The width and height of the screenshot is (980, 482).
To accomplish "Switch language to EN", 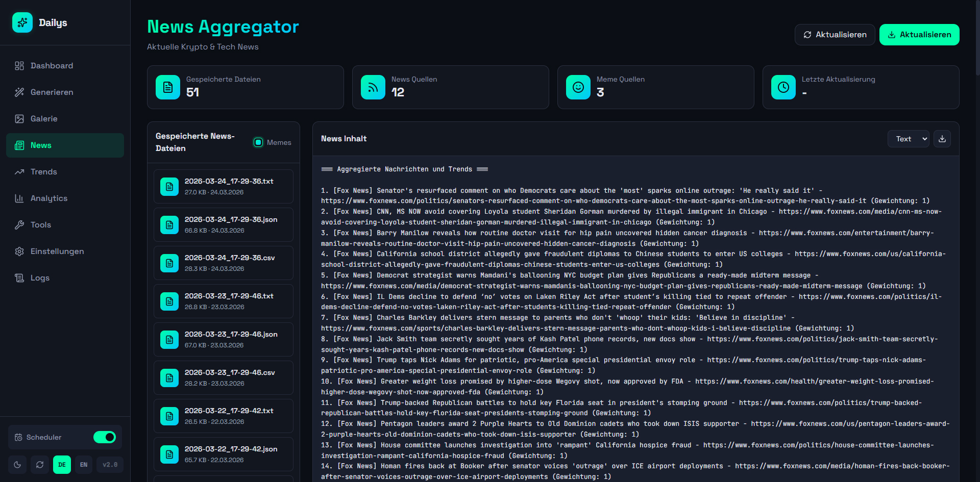I will [84, 465].
